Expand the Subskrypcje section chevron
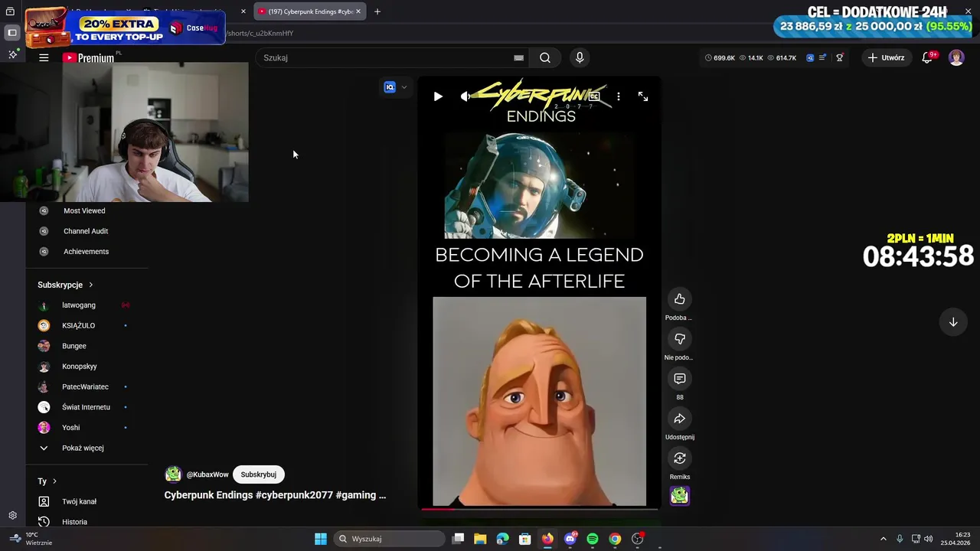The width and height of the screenshot is (980, 551). (x=90, y=285)
